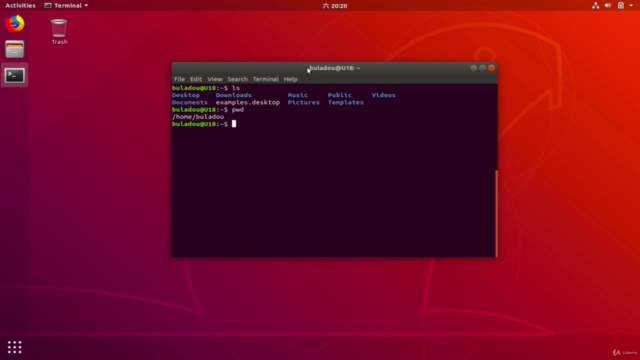Click the 'pwd' command text
The image size is (640, 360).
point(238,110)
